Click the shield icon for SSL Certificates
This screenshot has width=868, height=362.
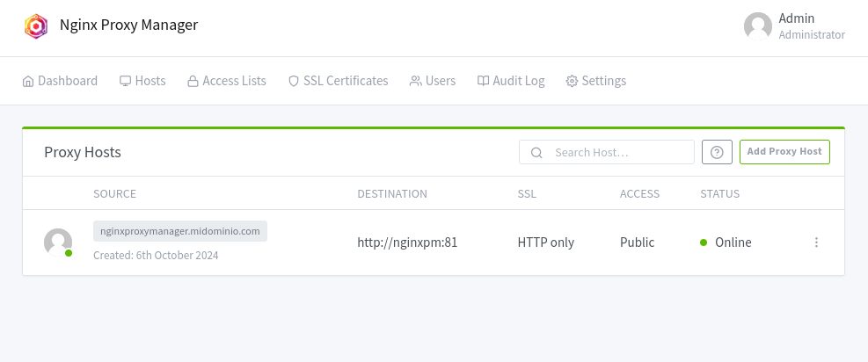(294, 81)
